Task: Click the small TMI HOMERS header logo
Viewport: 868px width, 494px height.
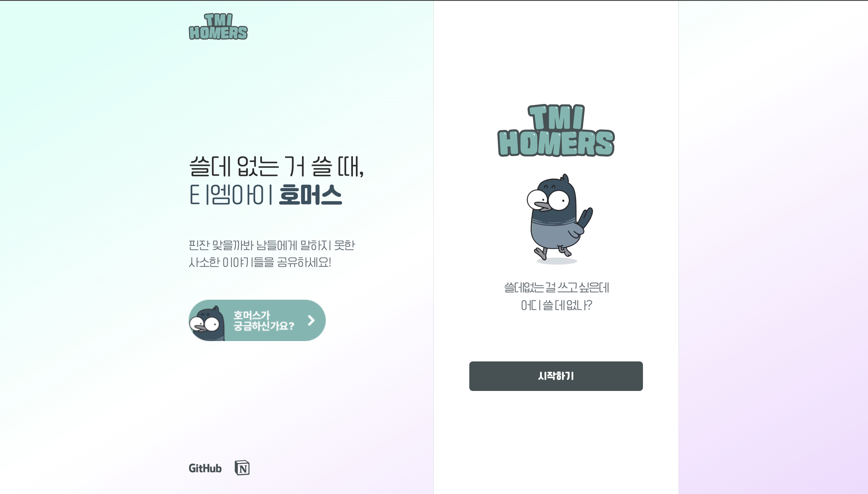Action: tap(218, 27)
